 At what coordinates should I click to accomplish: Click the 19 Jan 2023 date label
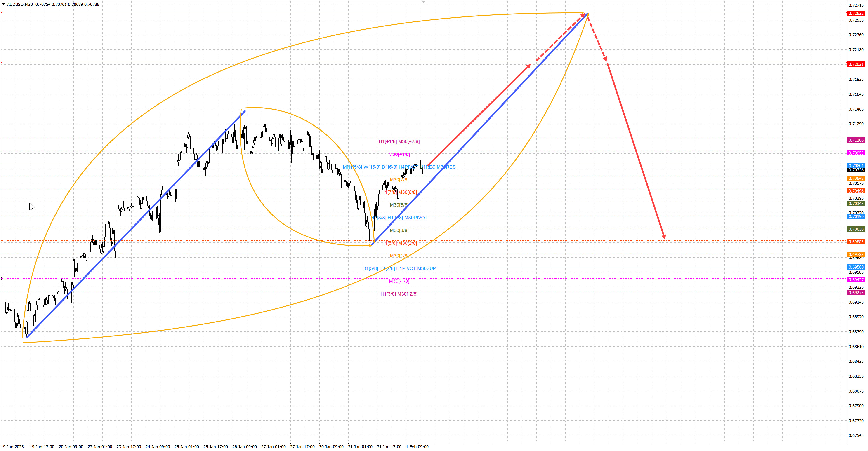coord(12,447)
